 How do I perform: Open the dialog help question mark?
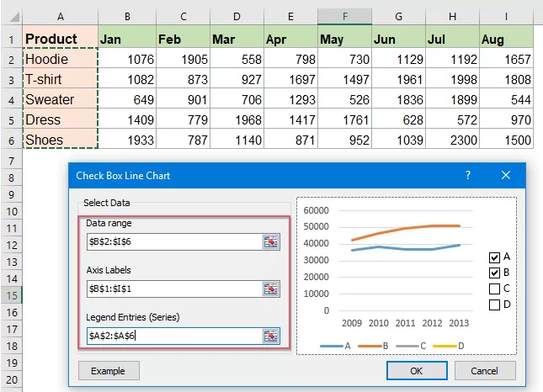[468, 175]
